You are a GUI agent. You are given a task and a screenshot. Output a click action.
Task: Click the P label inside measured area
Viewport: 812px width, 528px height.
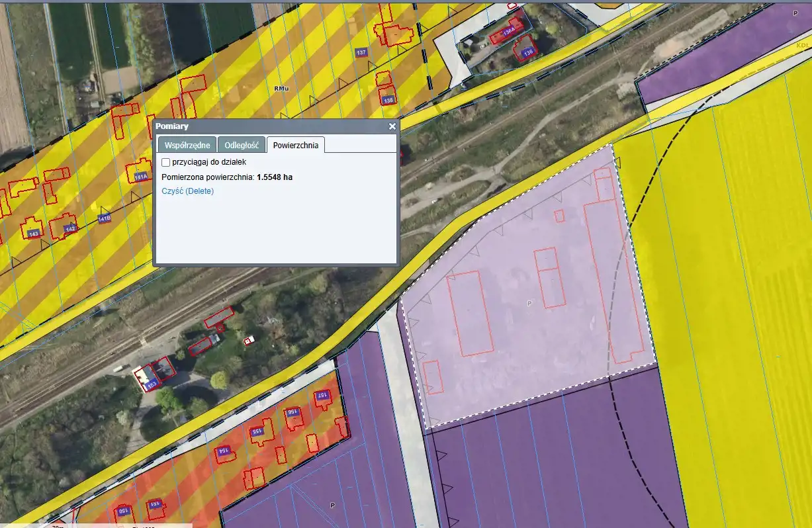coord(529,303)
